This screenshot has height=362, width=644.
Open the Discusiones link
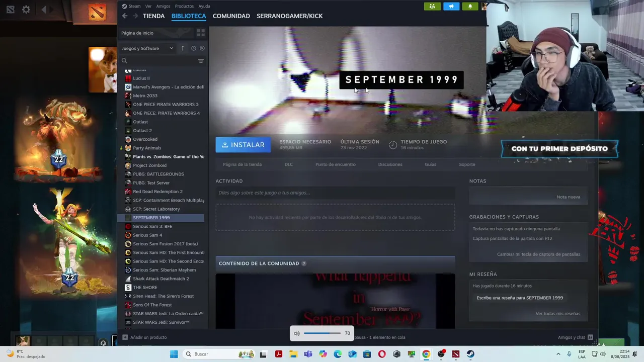click(390, 164)
